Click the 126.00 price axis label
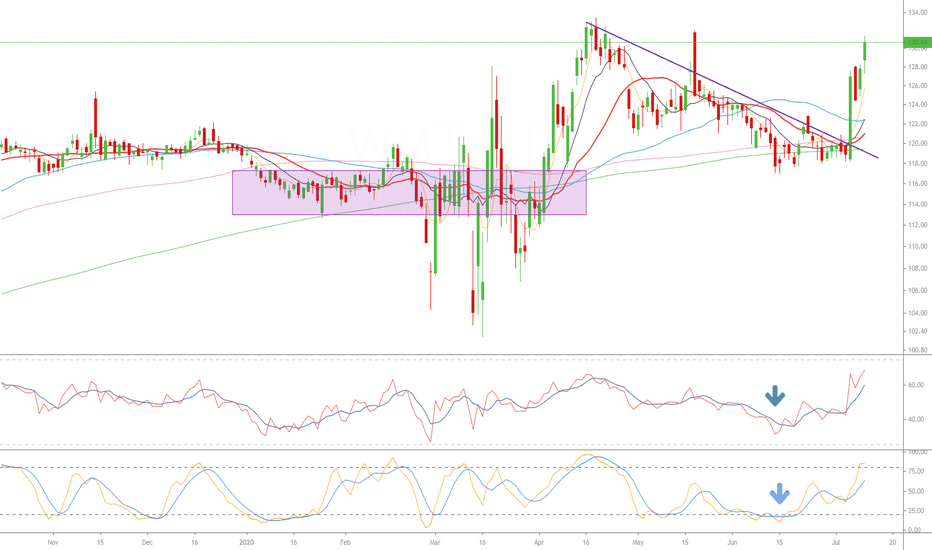Image resolution: width=932 pixels, height=550 pixels. (918, 86)
